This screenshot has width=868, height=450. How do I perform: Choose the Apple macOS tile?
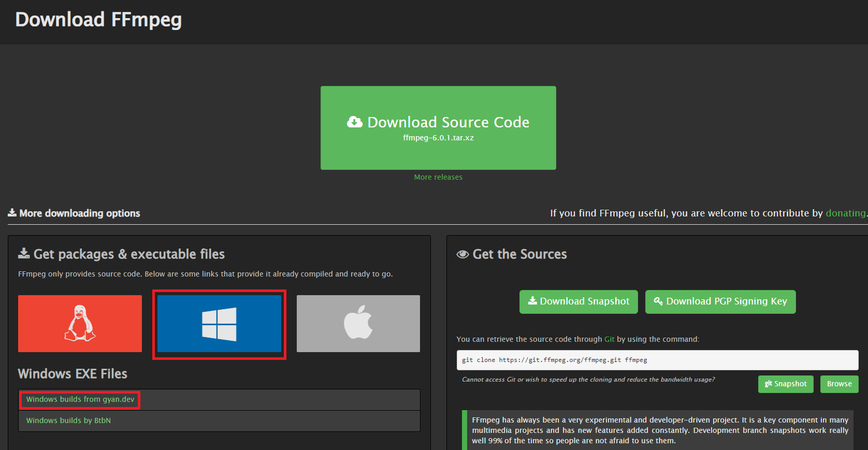pos(358,324)
